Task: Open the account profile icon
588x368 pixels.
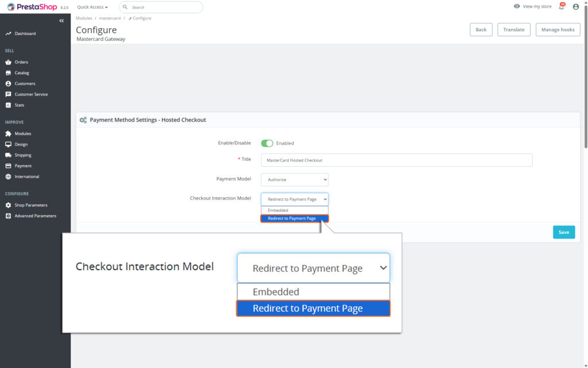Action: click(x=575, y=6)
